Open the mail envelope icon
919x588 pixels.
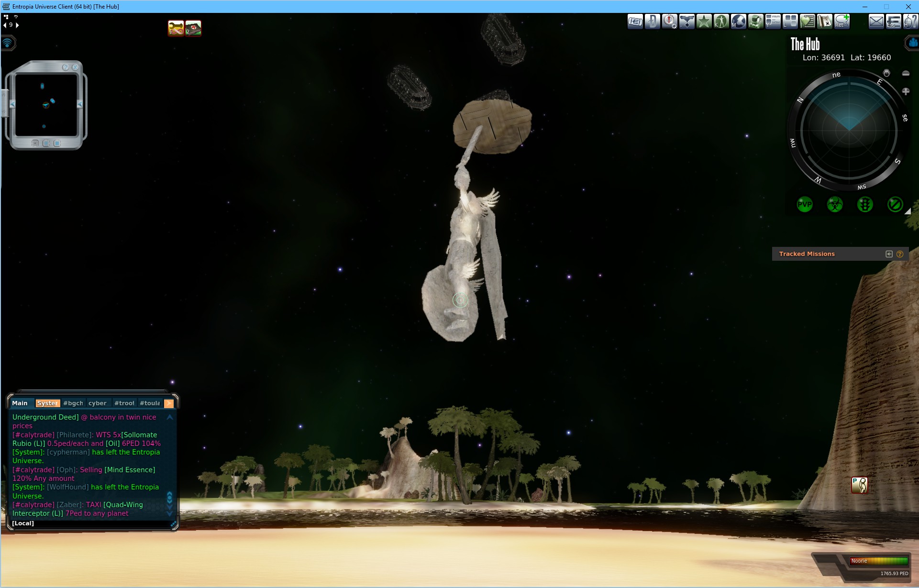[876, 21]
